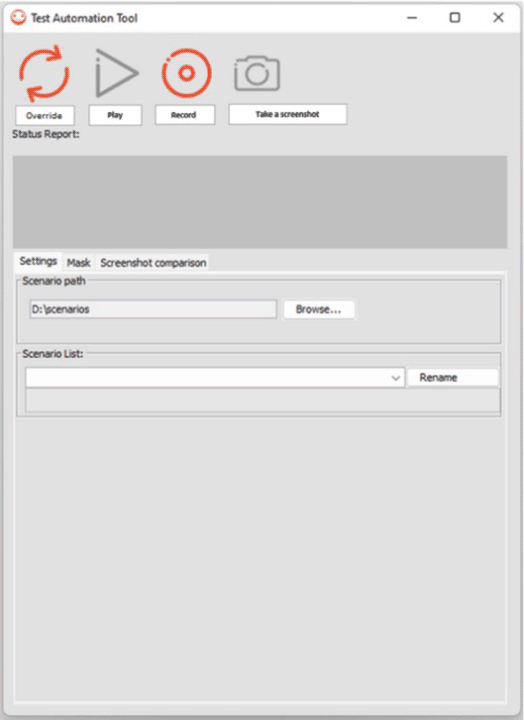524x720 pixels.
Task: Switch to the Mask tab
Action: tap(79, 263)
